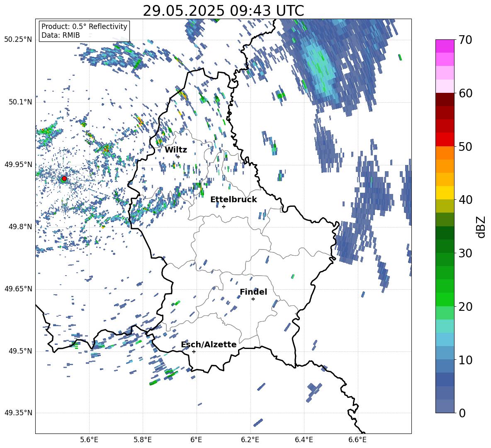This screenshot has height=448, width=491.
Task: Click the Ettelbruck station cross marker
Action: [x=224, y=206]
